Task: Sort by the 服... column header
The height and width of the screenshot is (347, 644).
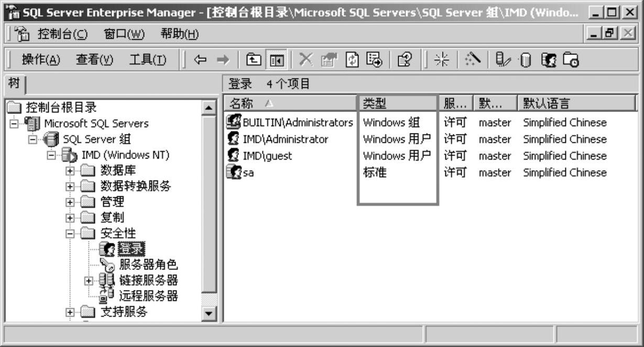Action: (456, 104)
